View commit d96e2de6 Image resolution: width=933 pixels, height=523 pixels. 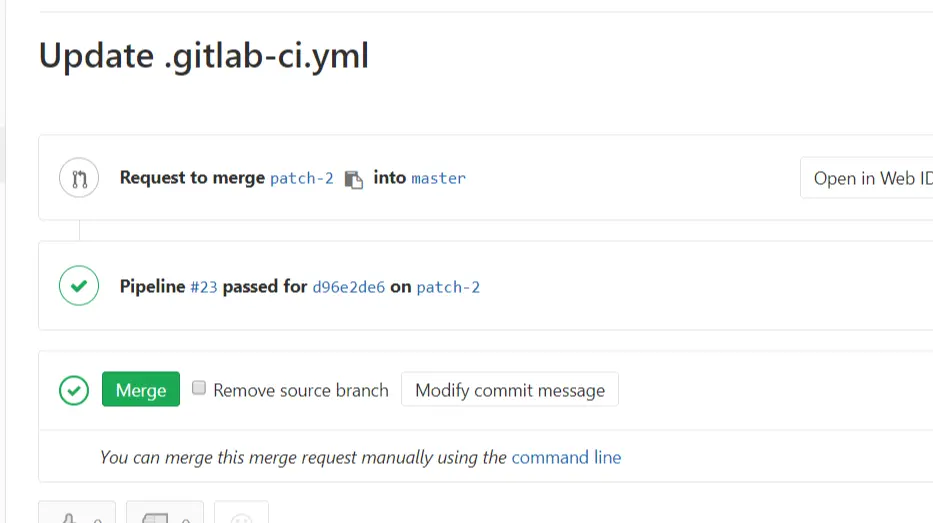pyautogui.click(x=348, y=287)
